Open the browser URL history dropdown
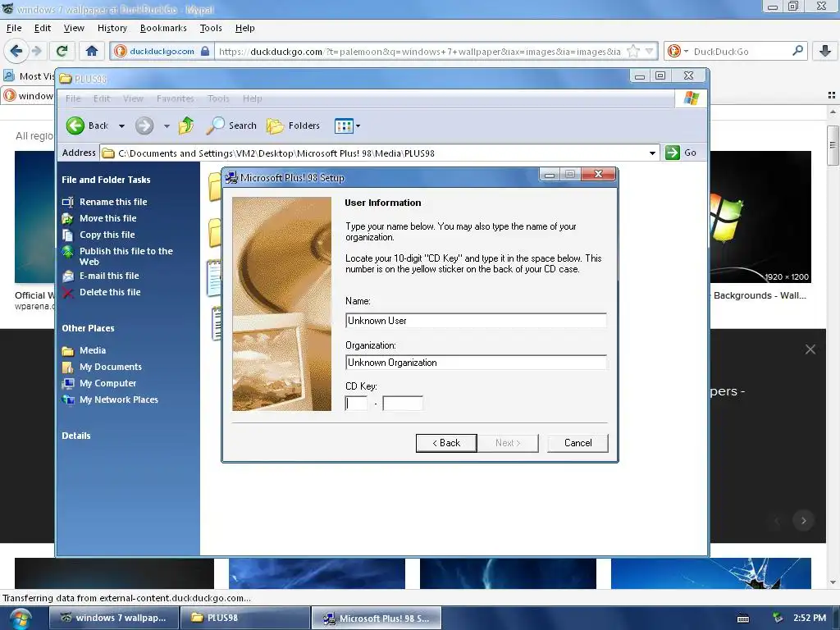840x630 pixels. click(650, 52)
